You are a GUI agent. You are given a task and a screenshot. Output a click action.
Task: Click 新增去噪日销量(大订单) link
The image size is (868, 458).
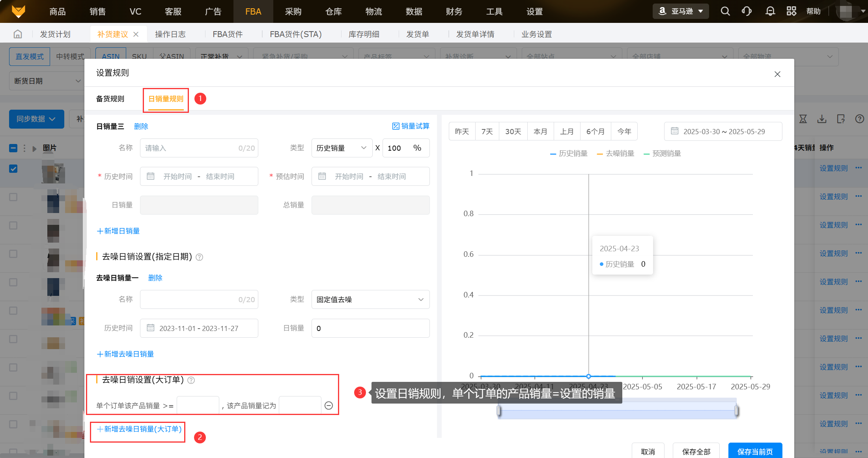[139, 429]
